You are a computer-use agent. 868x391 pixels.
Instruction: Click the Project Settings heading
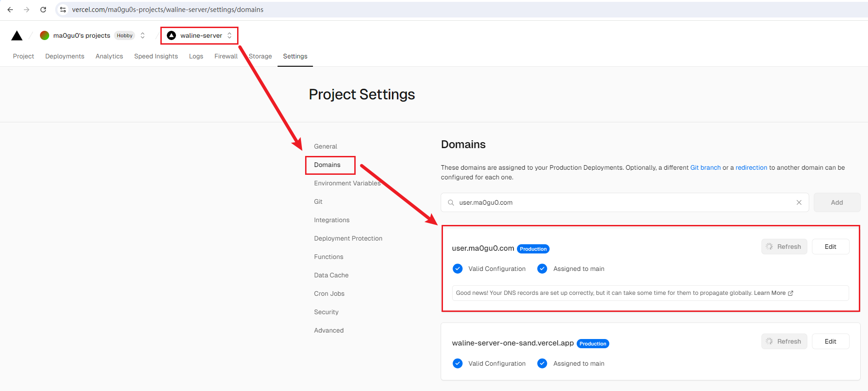coord(362,94)
